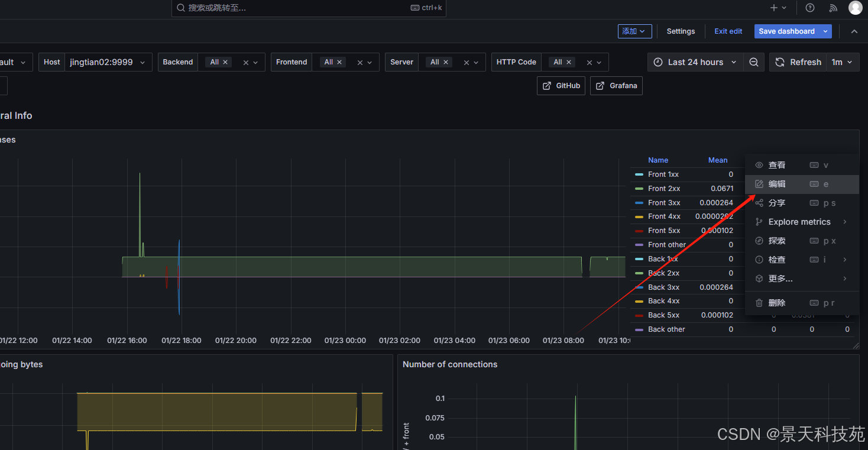
Task: Open 检查 inspect submenu
Action: 802,260
